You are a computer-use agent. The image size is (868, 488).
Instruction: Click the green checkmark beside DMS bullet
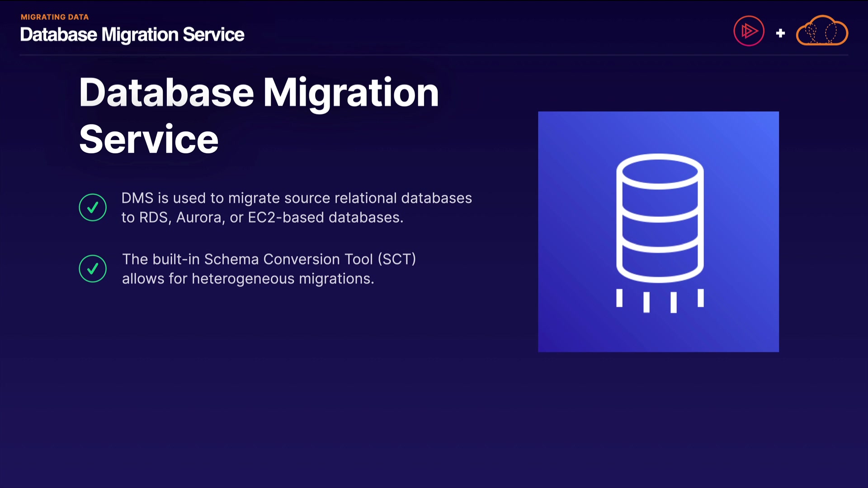[93, 207]
